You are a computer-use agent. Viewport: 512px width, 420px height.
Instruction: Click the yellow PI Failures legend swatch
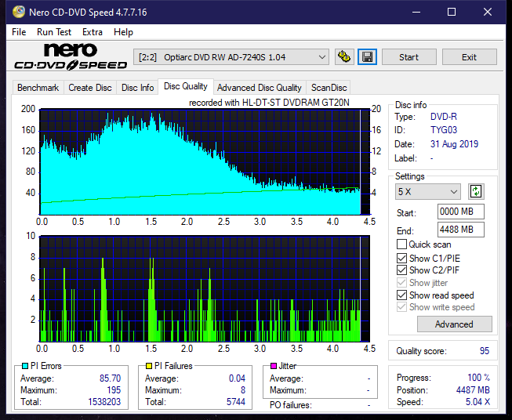[x=149, y=366]
